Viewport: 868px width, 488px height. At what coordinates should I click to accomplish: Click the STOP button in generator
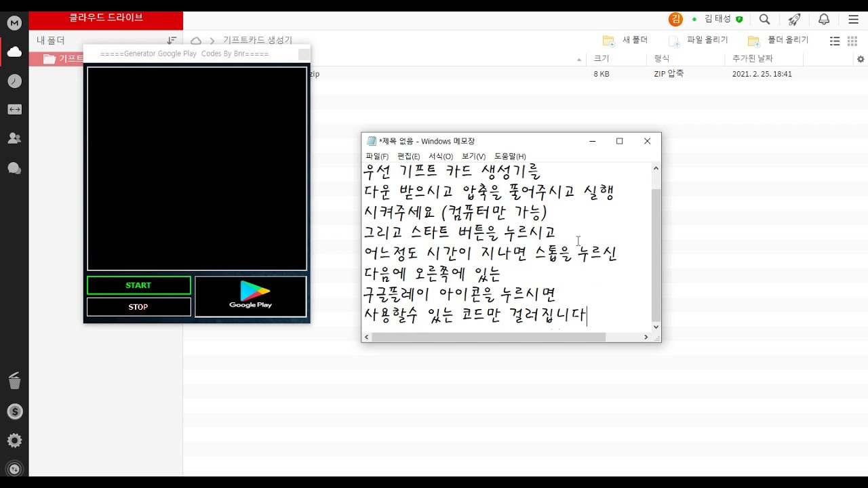139,307
